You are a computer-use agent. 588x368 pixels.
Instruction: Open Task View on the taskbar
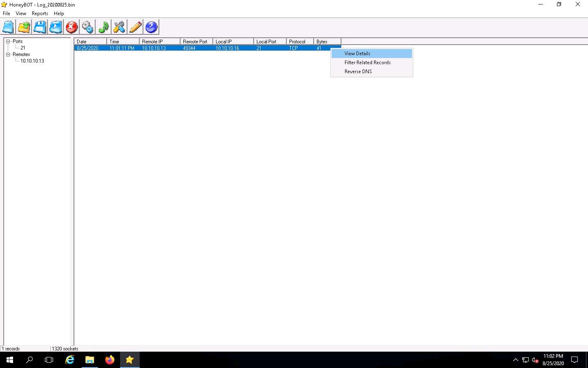click(x=49, y=360)
